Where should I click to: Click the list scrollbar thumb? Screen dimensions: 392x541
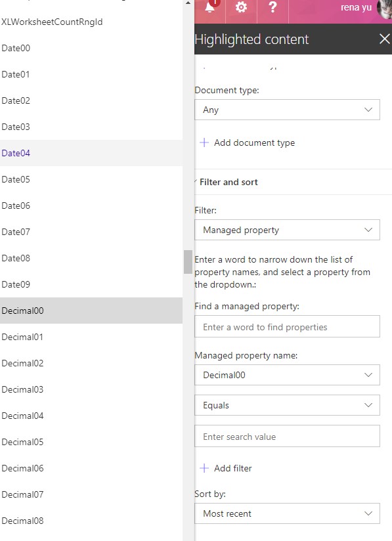pos(188,262)
